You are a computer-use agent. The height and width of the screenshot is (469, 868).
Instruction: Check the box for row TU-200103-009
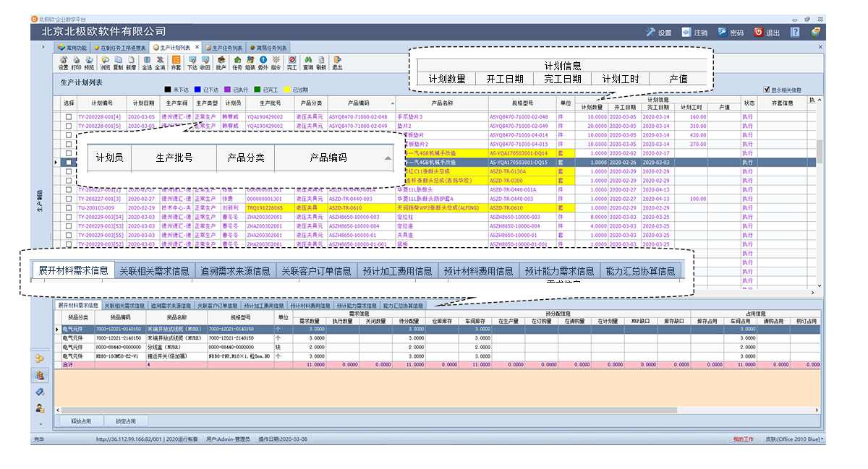tap(69, 208)
